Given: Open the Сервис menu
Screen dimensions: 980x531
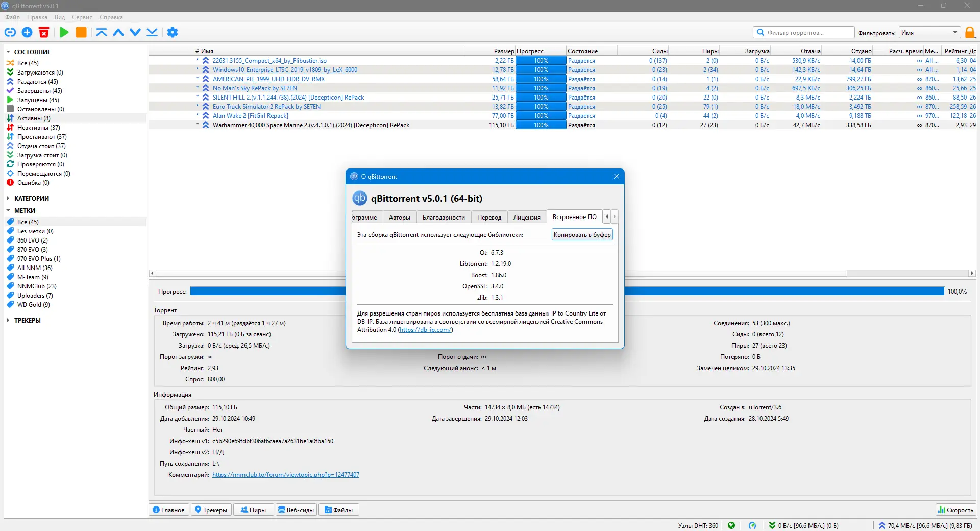Looking at the screenshot, I should point(82,17).
